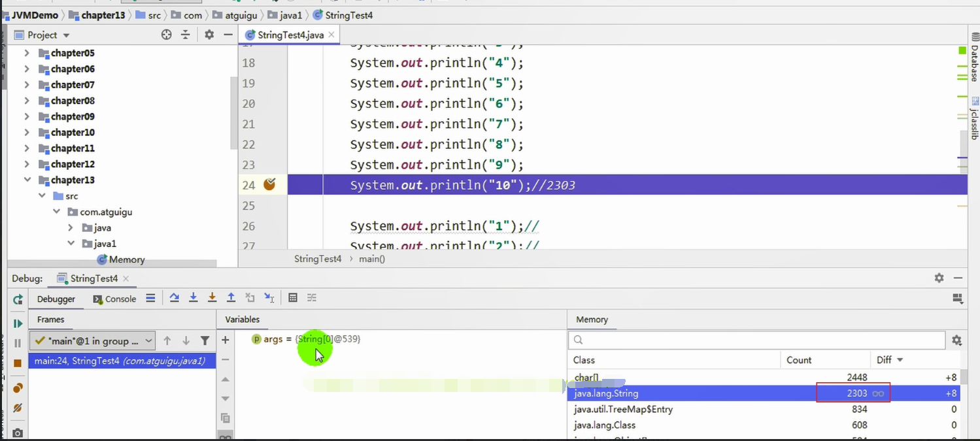Sort by Diff column dropdown arrow
The height and width of the screenshot is (441, 980).
tap(900, 360)
